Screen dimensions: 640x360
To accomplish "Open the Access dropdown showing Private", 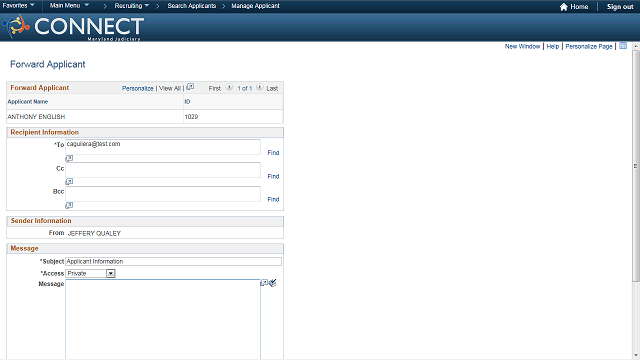I will click(90, 273).
